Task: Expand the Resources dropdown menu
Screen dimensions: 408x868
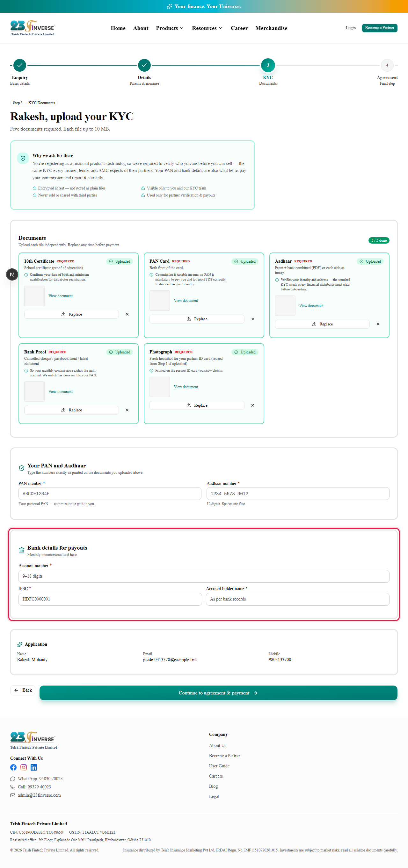Action: [207, 28]
